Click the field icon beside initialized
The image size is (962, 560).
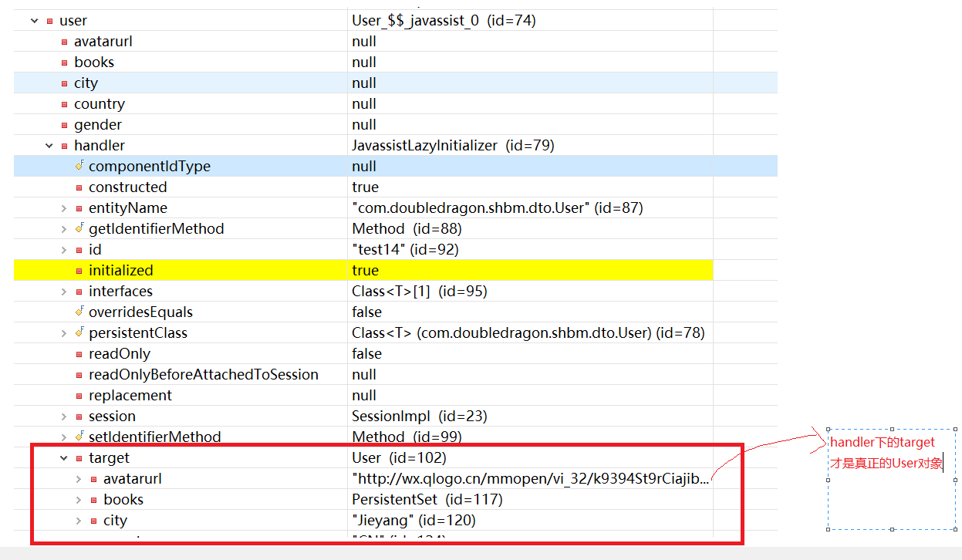click(x=79, y=271)
